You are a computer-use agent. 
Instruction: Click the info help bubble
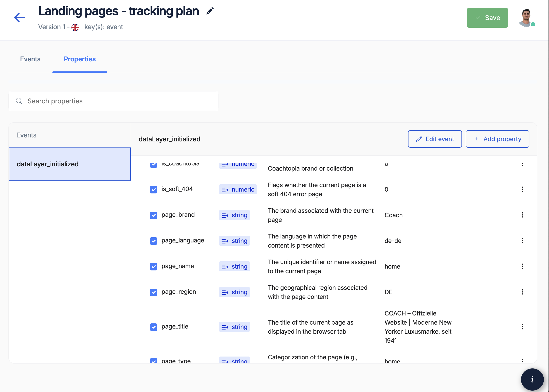(532, 379)
